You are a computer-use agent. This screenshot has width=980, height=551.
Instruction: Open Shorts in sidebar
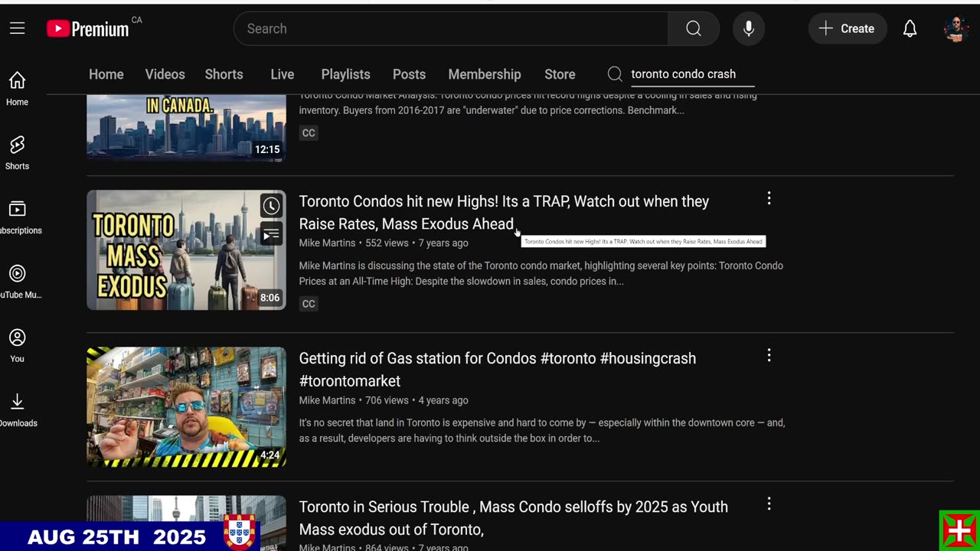(17, 153)
